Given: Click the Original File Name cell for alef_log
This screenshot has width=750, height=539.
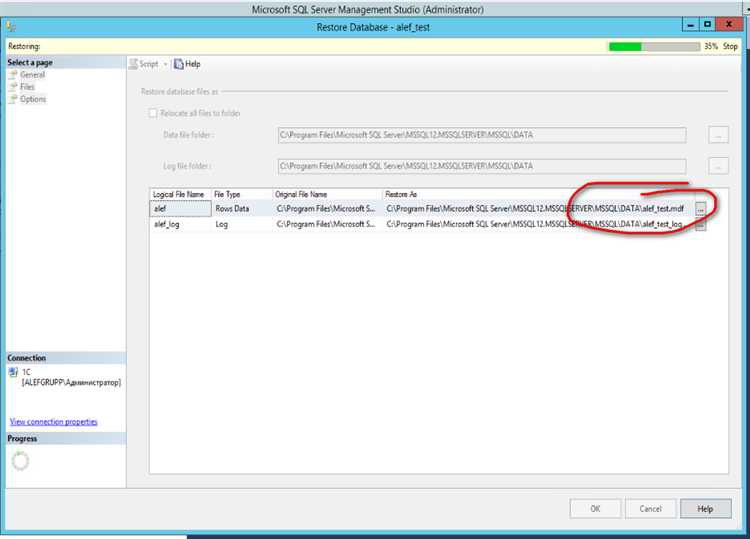Looking at the screenshot, I should point(327,224).
